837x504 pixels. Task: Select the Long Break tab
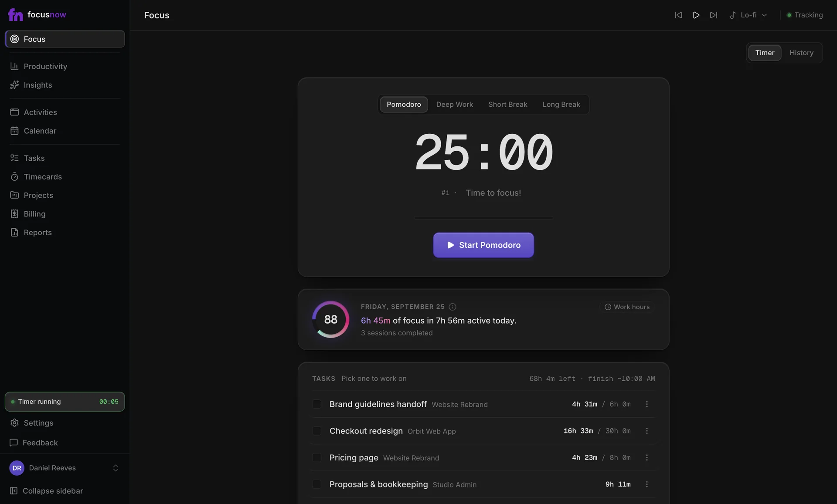click(x=561, y=105)
